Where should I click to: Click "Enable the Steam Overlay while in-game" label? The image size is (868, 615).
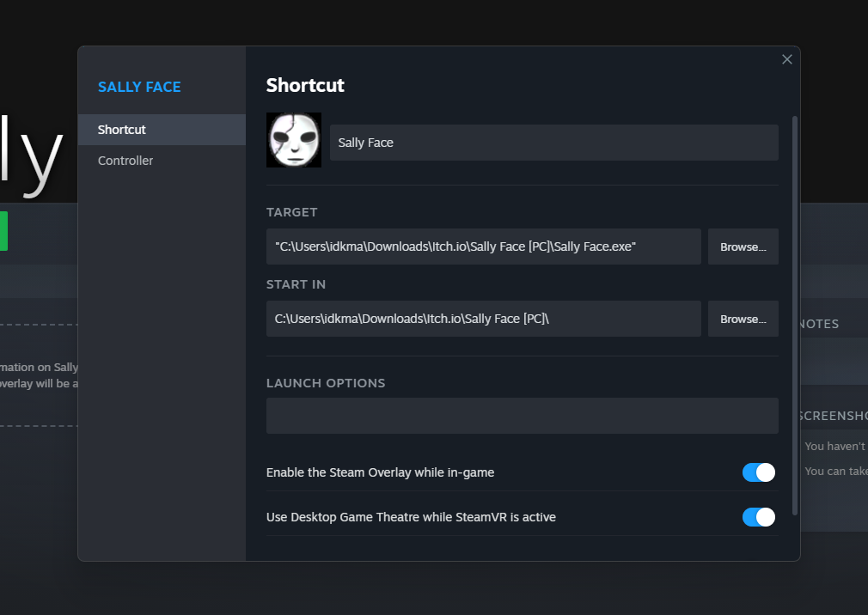[x=380, y=472]
